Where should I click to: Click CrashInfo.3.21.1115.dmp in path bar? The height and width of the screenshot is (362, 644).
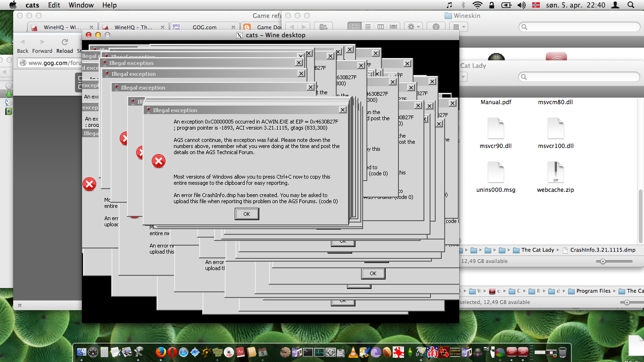tap(599, 250)
